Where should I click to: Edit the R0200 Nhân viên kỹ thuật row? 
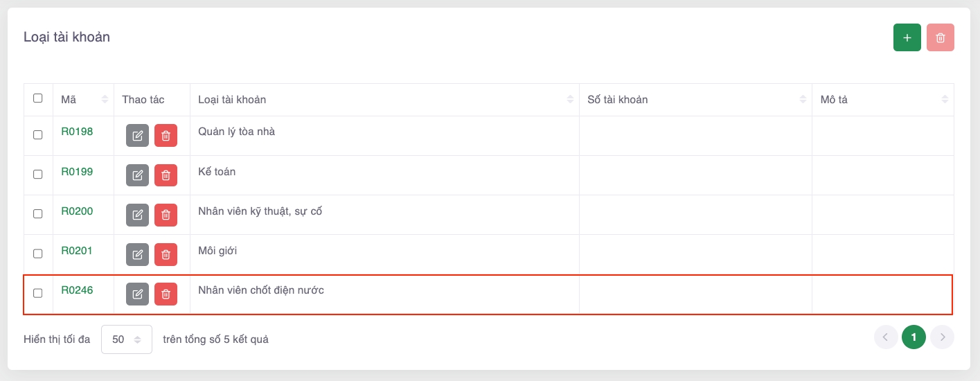137,215
